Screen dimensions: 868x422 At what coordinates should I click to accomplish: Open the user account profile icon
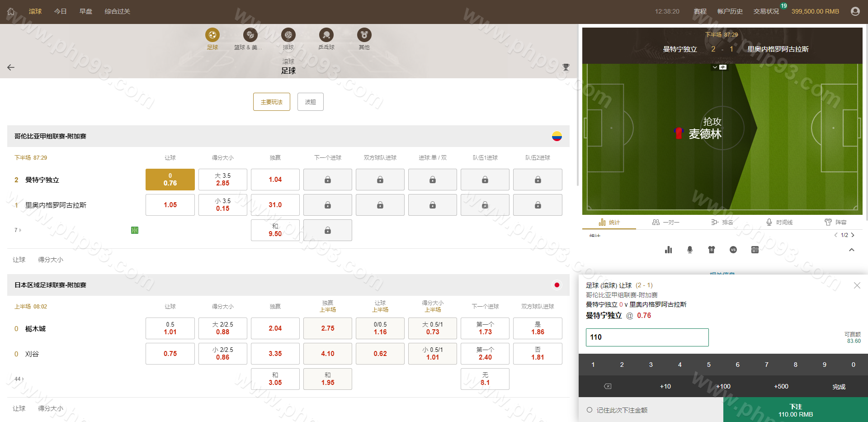coord(855,11)
